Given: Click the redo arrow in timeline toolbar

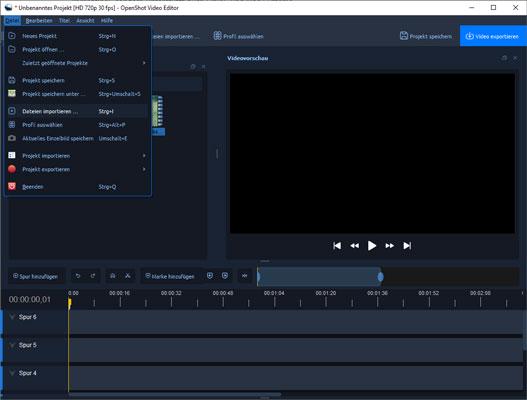Looking at the screenshot, I should coord(93,276).
